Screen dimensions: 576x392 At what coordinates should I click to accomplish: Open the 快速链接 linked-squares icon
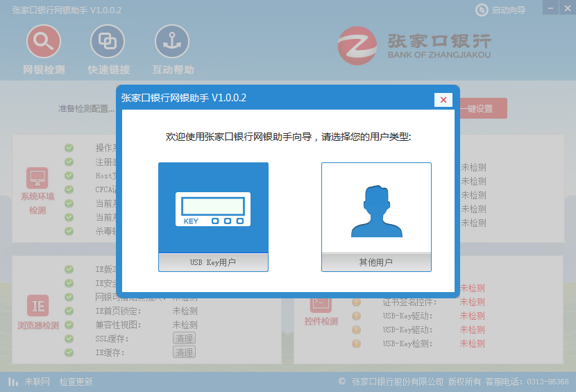click(x=108, y=41)
